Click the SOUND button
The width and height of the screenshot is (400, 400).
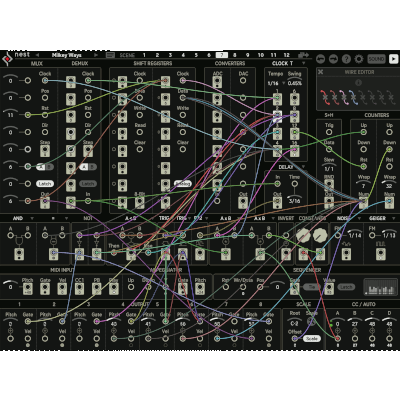point(376,59)
